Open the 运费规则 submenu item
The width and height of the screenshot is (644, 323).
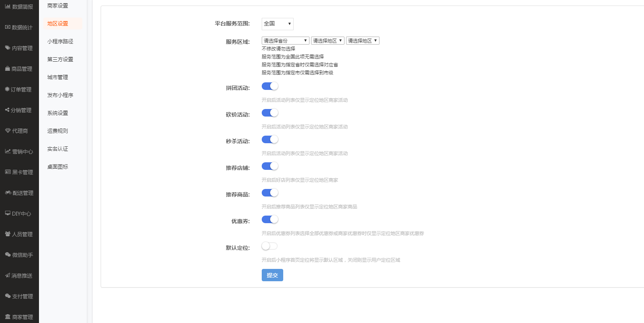click(58, 131)
